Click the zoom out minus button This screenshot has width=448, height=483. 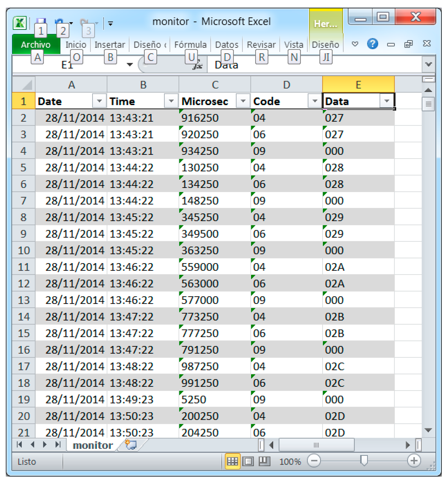[x=314, y=460]
